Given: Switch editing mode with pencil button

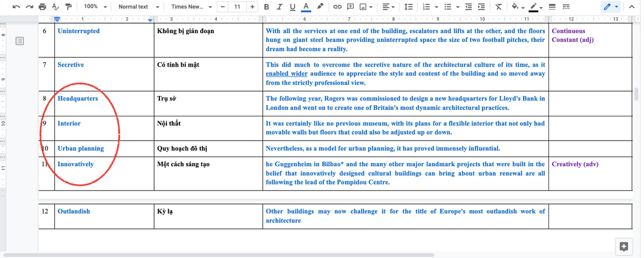Looking at the screenshot, I should coord(607,7).
